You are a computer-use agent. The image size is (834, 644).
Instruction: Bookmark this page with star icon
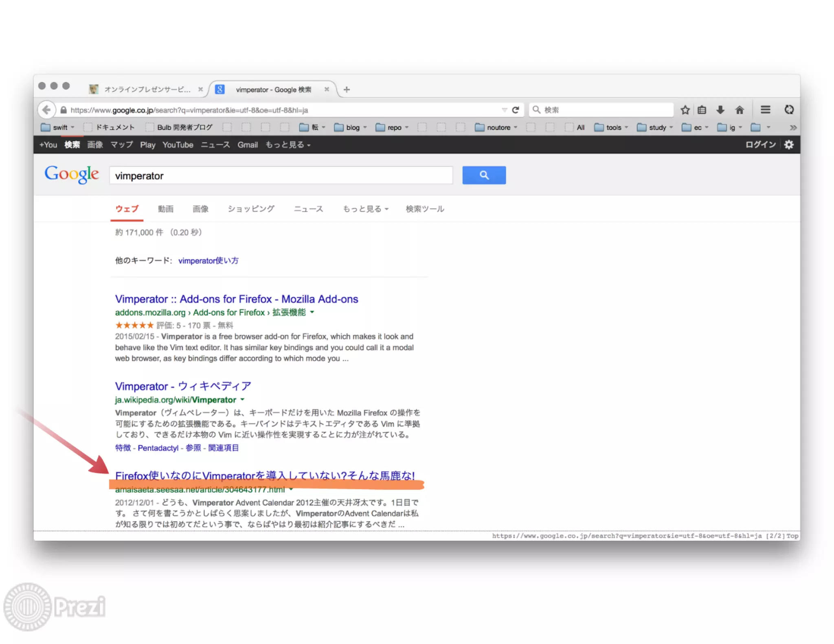(x=685, y=110)
